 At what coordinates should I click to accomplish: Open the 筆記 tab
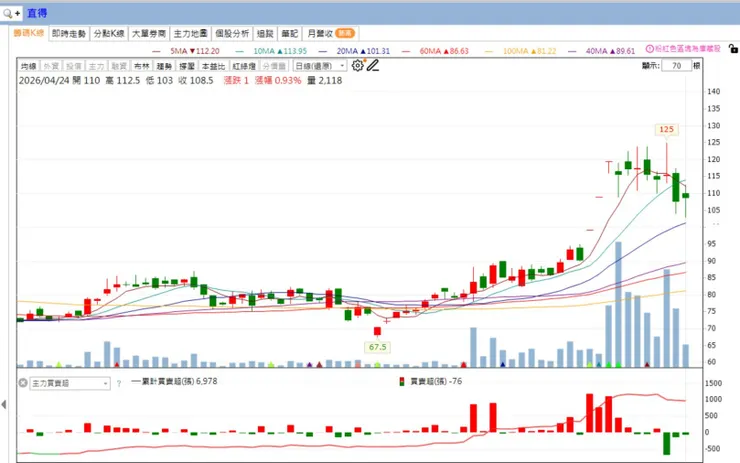click(x=290, y=34)
